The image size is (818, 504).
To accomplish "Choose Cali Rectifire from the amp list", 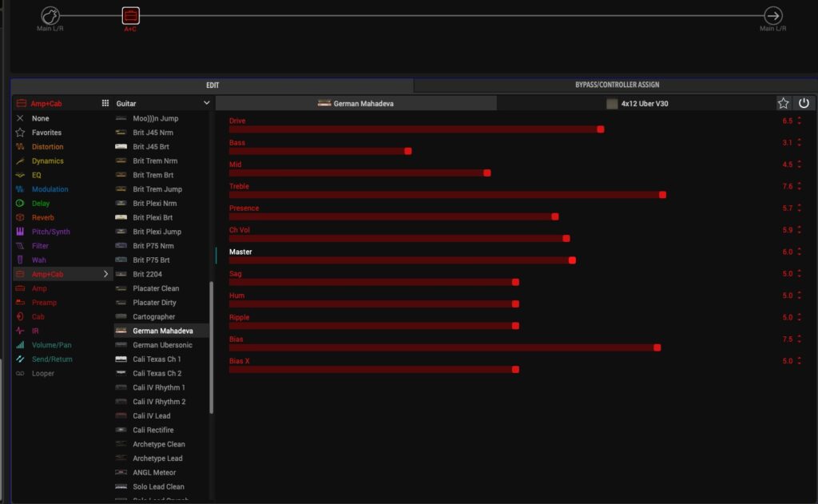I will [x=153, y=431].
